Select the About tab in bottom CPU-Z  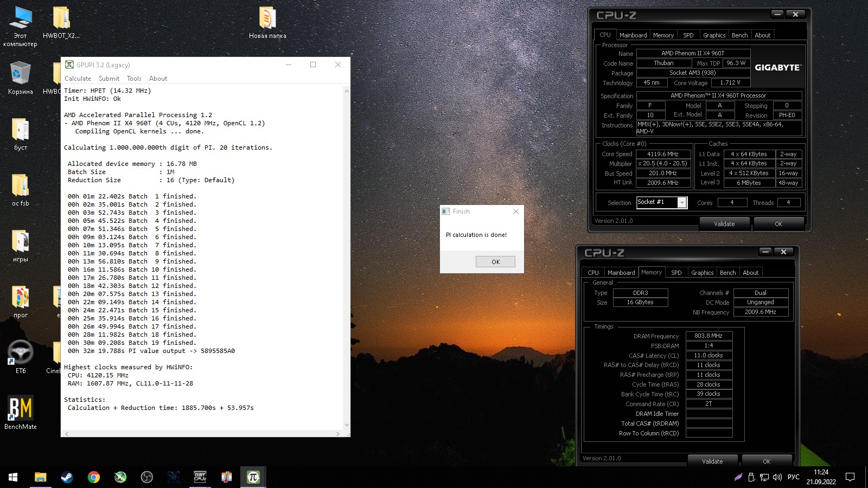[x=751, y=273]
